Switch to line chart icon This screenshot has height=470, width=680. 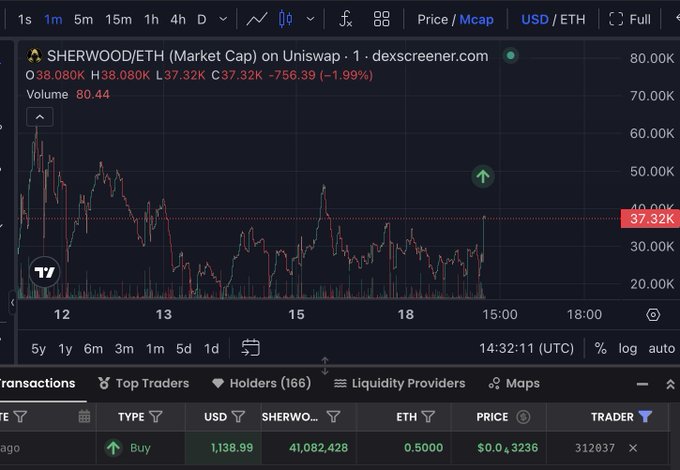257,19
